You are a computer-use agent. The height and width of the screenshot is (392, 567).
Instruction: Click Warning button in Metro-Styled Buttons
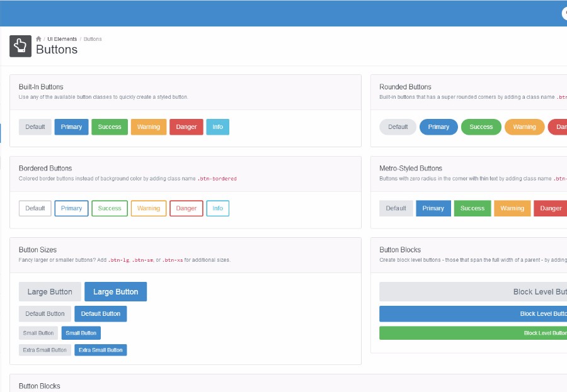click(512, 208)
